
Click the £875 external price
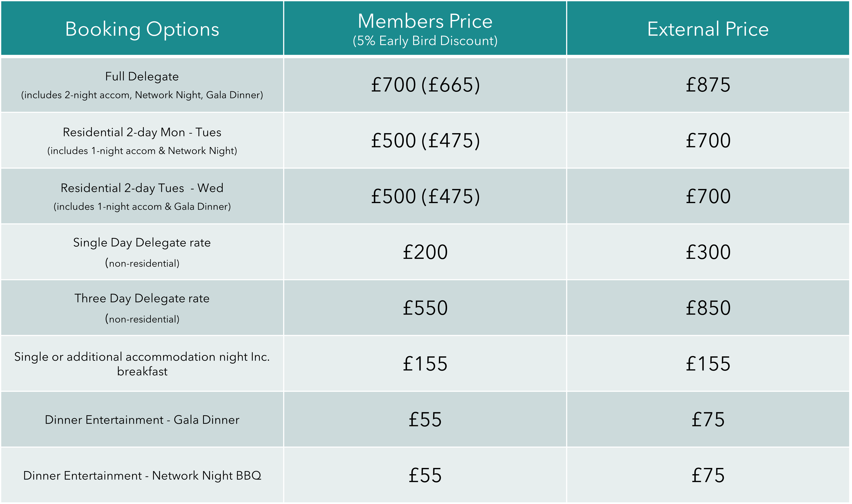[x=708, y=85]
